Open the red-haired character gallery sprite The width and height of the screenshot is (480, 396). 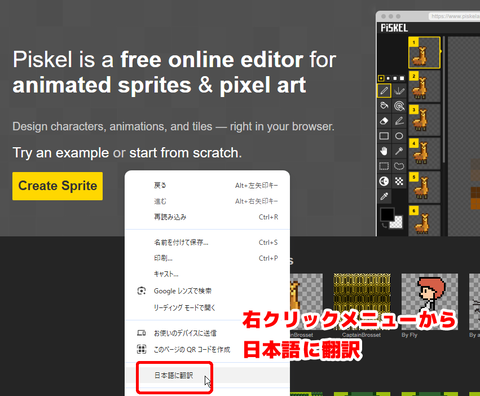[430, 302]
